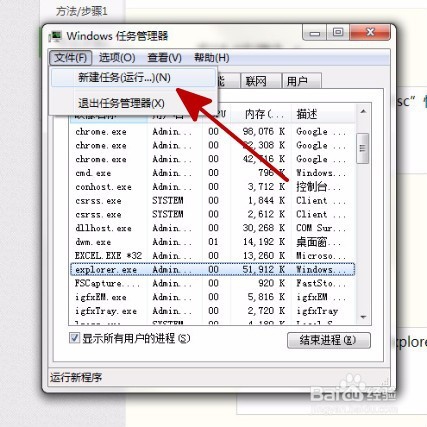427x427 pixels.
Task: Sort by the 内存 column header
Action: click(x=261, y=114)
